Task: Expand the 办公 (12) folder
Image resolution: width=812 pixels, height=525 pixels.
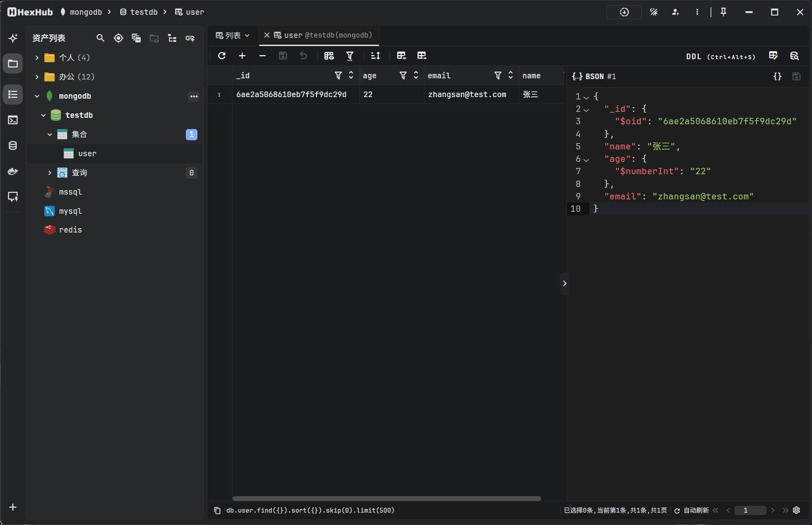Action: (37, 77)
